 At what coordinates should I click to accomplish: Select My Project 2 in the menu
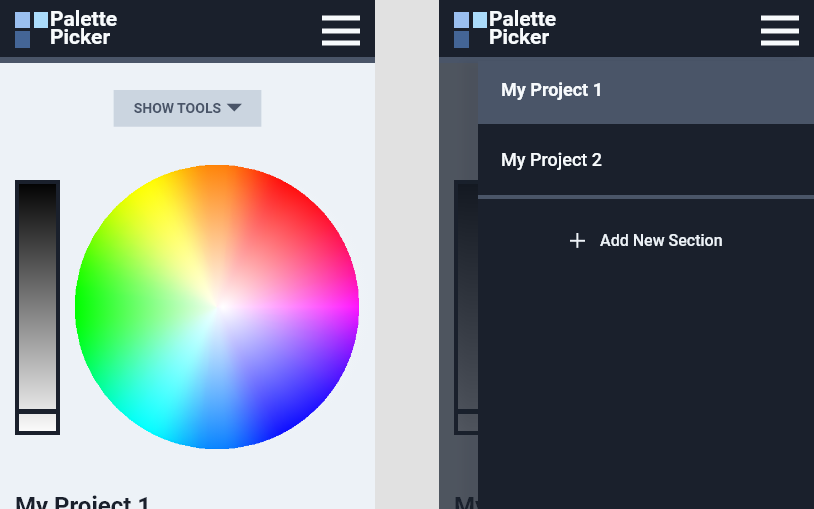pyautogui.click(x=646, y=160)
